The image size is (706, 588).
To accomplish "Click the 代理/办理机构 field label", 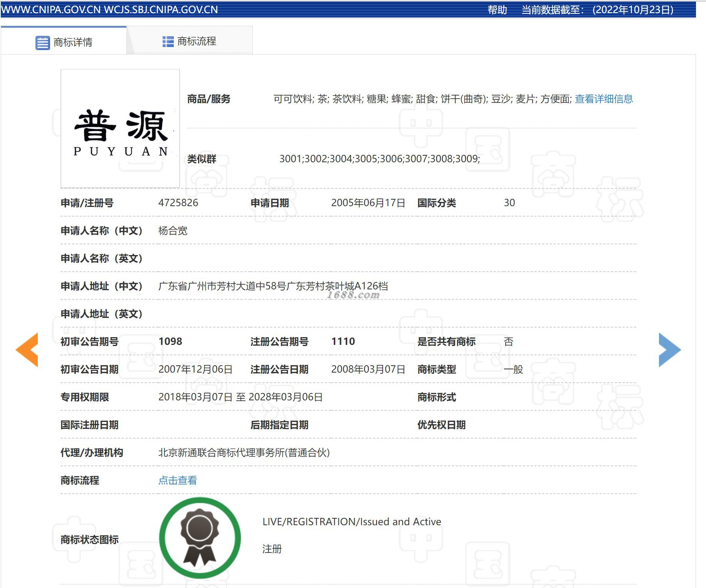I will pyautogui.click(x=92, y=452).
